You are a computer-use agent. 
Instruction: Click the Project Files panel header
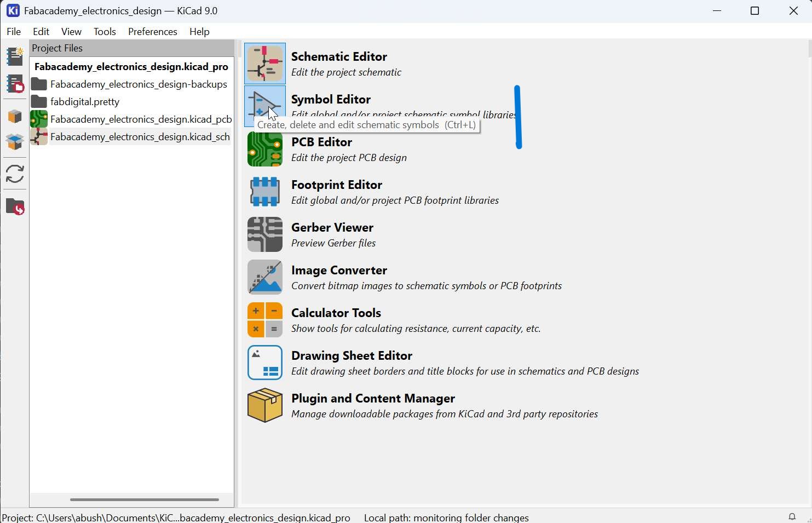131,48
